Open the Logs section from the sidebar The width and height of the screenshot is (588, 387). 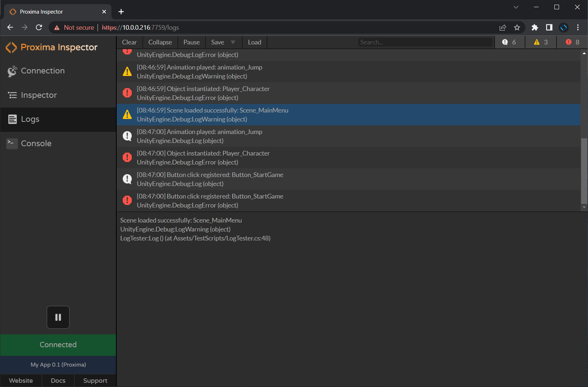[30, 119]
